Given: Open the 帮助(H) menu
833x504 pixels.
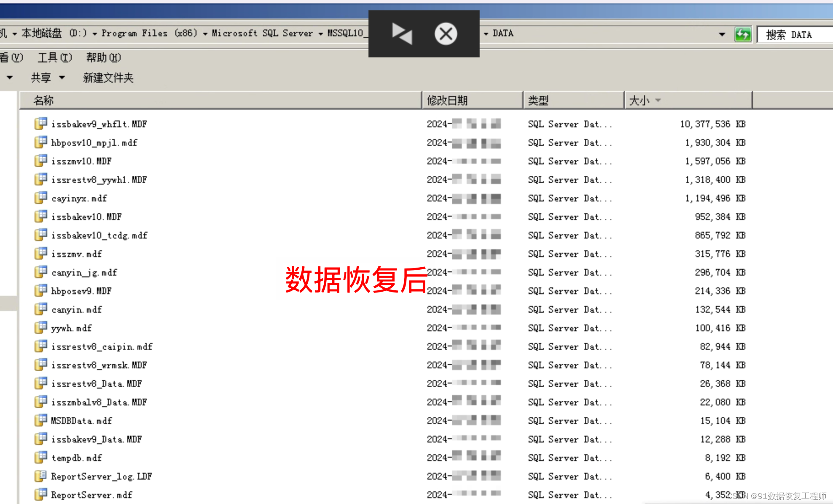Looking at the screenshot, I should [x=103, y=57].
